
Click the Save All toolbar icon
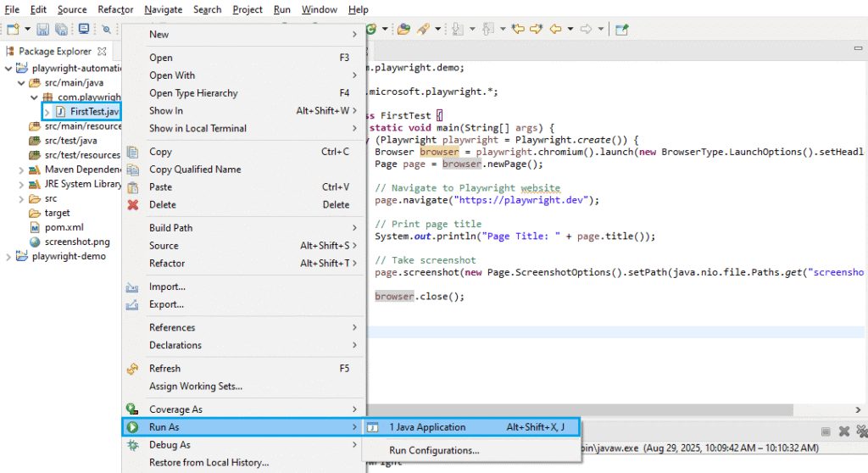(x=61, y=29)
